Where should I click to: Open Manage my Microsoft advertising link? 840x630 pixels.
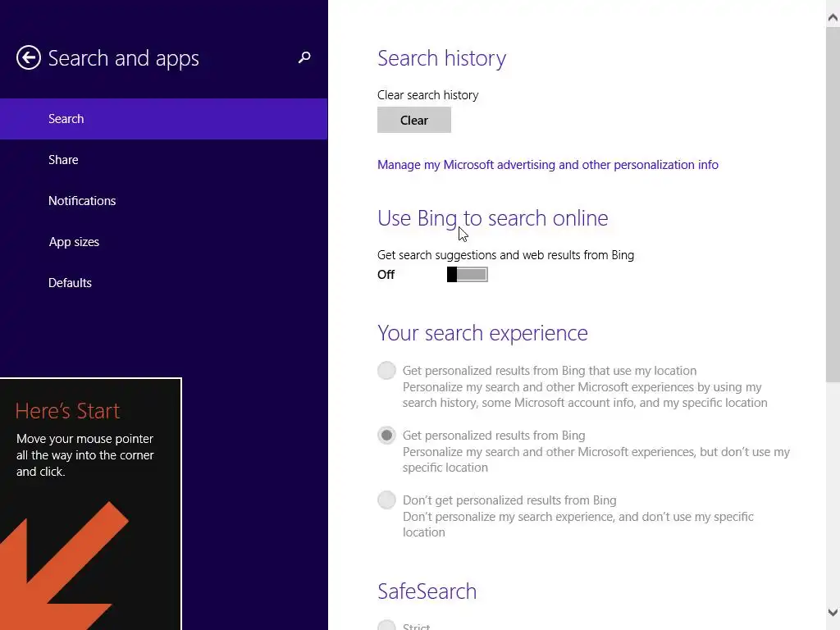(x=547, y=165)
